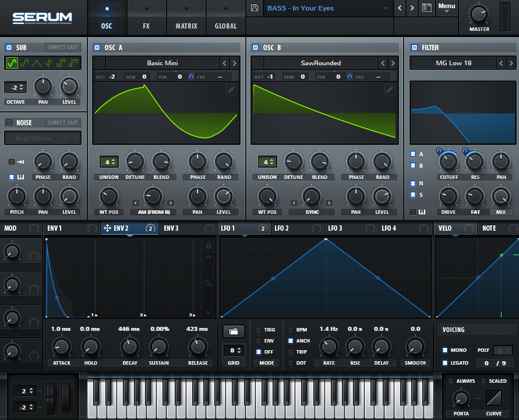Open the OSC B wavetable pencil editor
Screen dimensions: 519x420
point(390,89)
